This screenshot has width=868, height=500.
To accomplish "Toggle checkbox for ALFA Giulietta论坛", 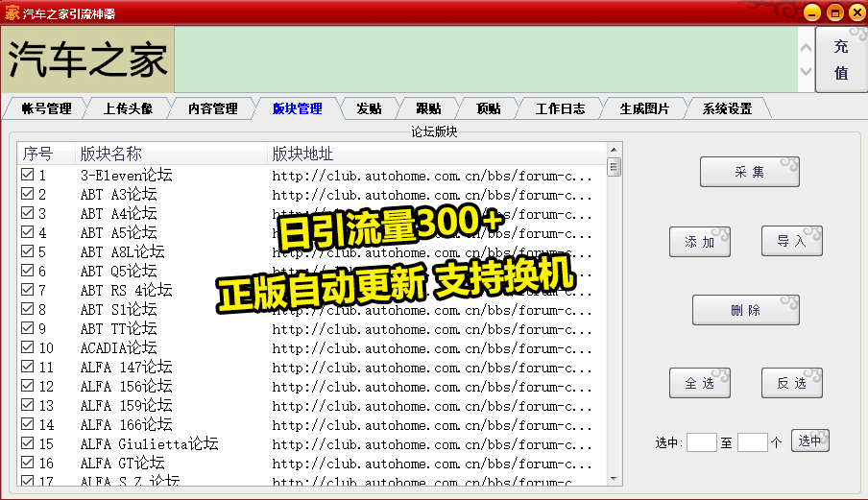I will coord(27,443).
